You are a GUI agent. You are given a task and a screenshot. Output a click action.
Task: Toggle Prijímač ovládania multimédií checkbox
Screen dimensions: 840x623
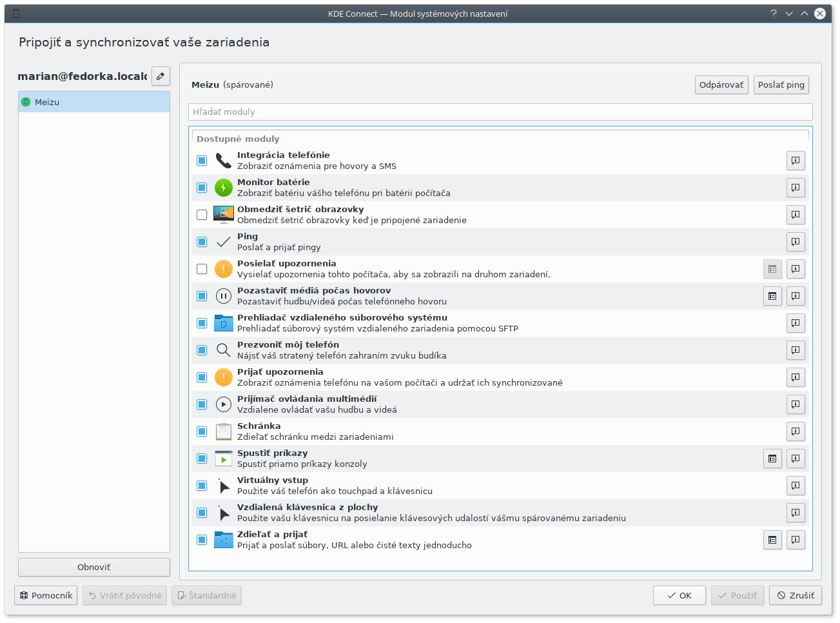[x=202, y=404]
